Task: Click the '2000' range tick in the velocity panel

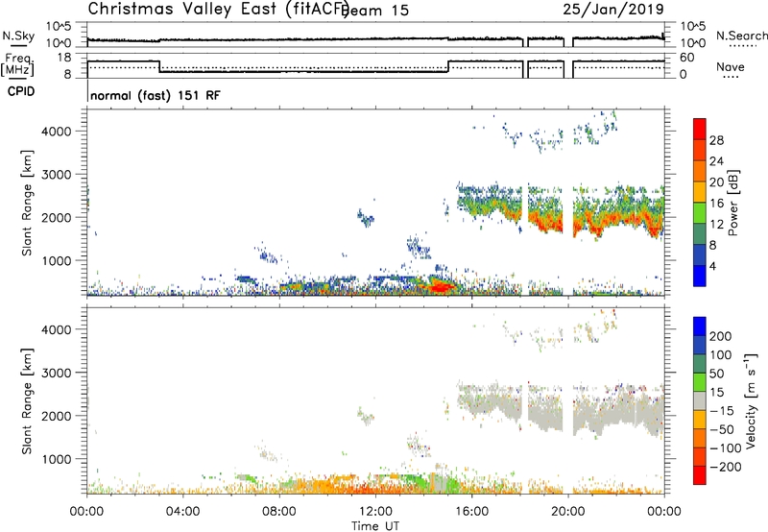Action: pyautogui.click(x=57, y=416)
